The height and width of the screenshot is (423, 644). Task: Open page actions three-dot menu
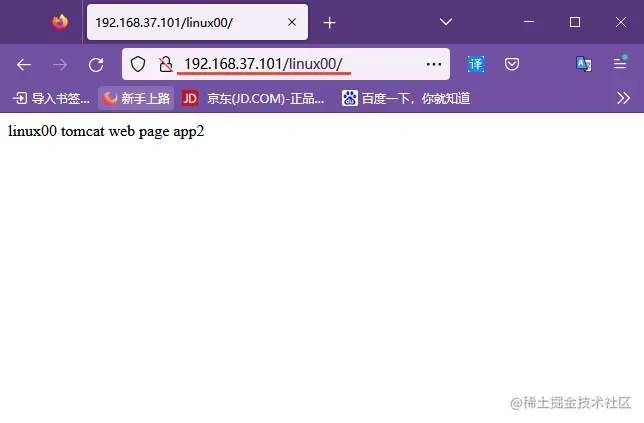[x=434, y=64]
